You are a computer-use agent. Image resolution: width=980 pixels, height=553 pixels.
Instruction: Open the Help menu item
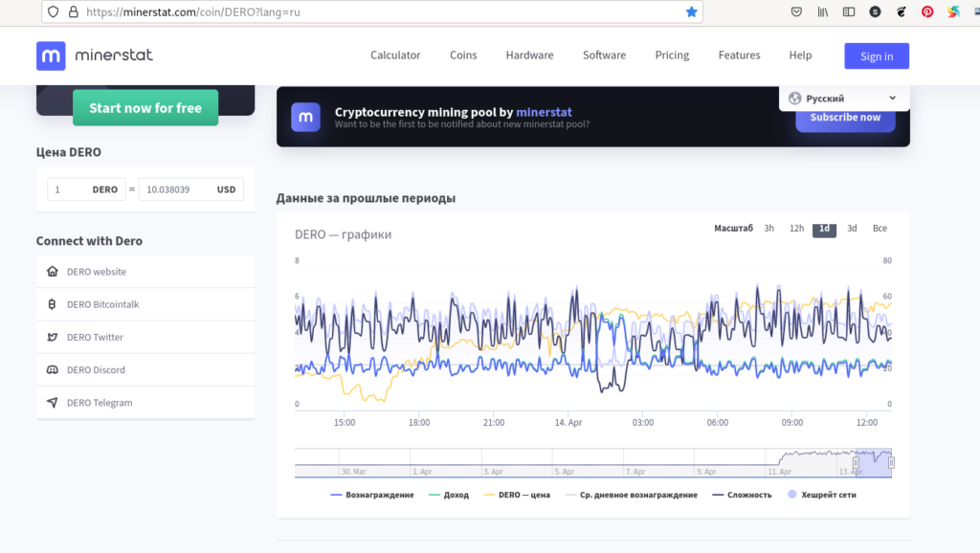[x=800, y=55]
